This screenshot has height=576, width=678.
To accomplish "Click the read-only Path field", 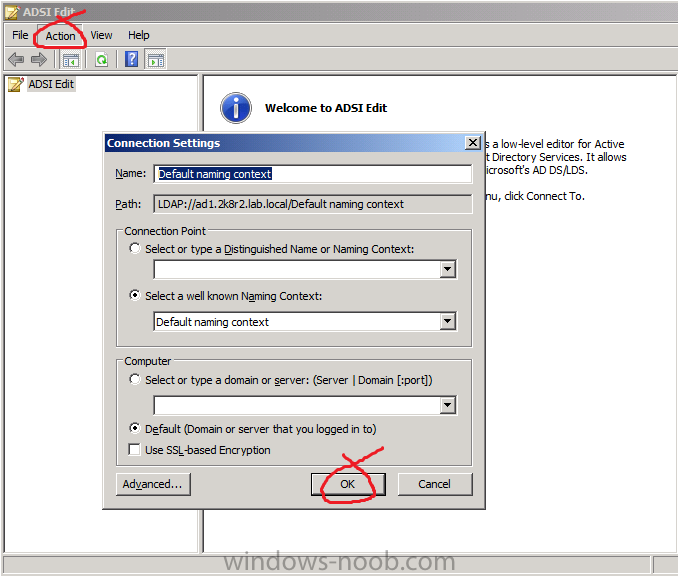I will 313,204.
